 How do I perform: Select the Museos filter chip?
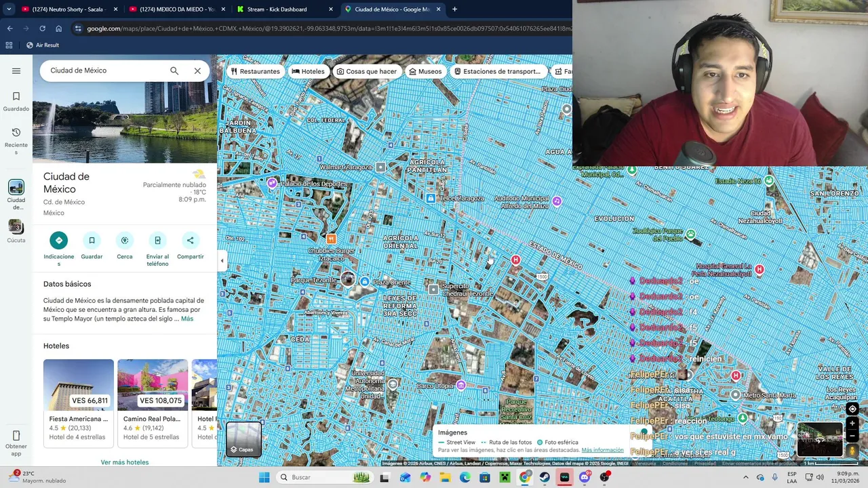point(425,71)
